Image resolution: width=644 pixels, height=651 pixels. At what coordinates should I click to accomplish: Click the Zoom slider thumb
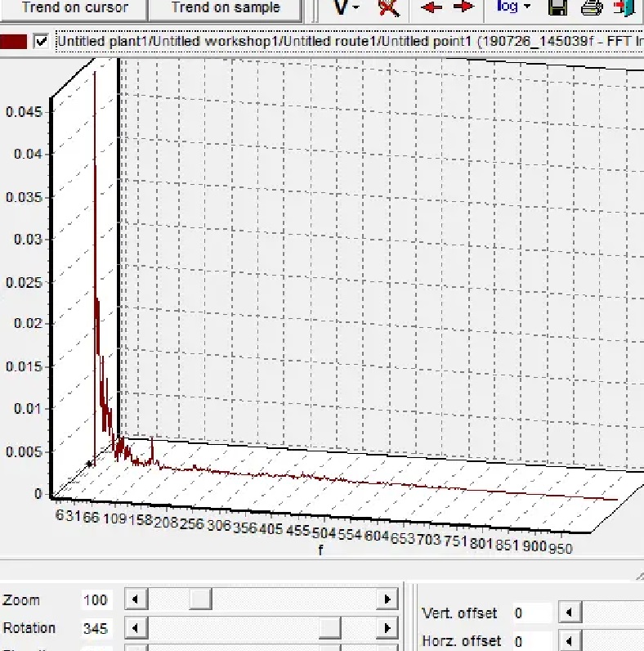[200, 599]
